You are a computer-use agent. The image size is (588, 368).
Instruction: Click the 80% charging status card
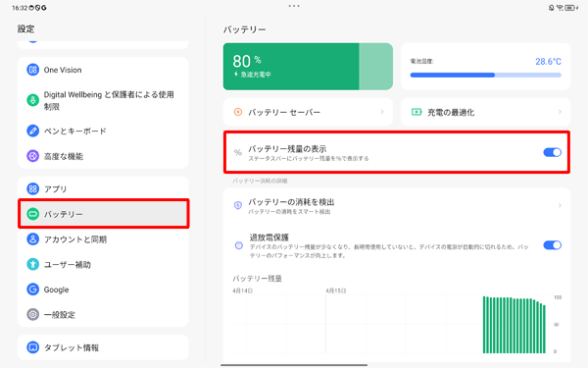[x=308, y=67]
